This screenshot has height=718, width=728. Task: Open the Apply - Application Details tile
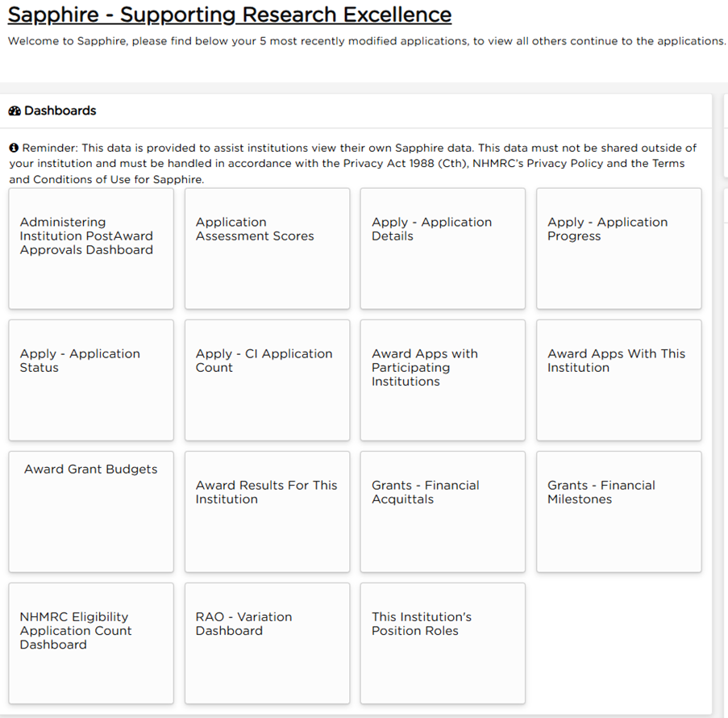(x=443, y=248)
